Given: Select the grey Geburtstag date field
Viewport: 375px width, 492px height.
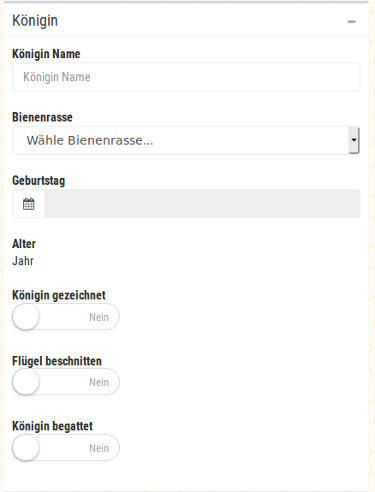Looking at the screenshot, I should pos(202,204).
